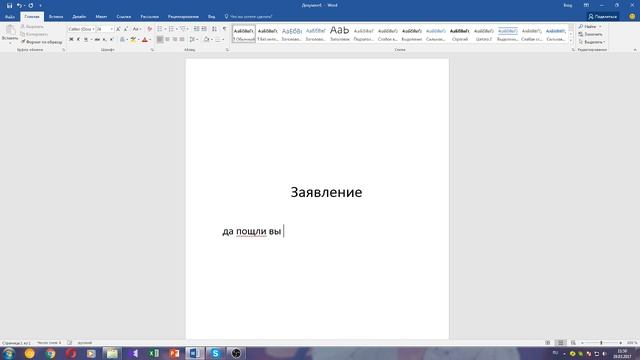Open the Выделить select menu
This screenshot has width=640, height=360.
591,42
